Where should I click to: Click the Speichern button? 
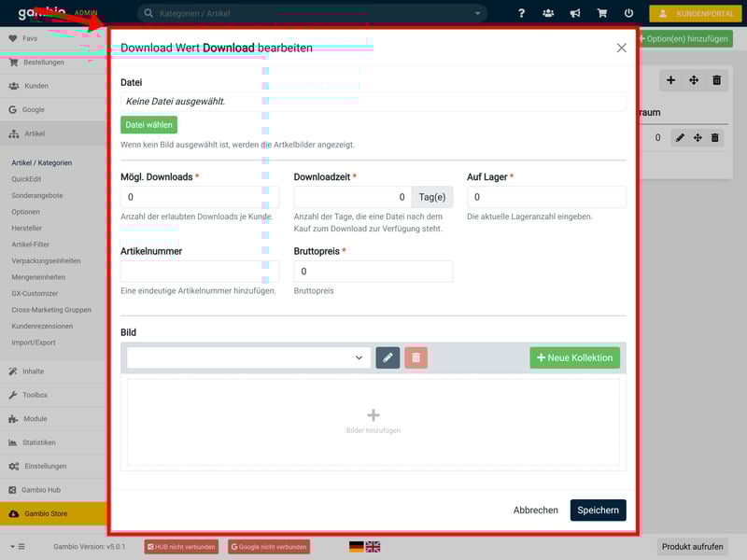598,511
